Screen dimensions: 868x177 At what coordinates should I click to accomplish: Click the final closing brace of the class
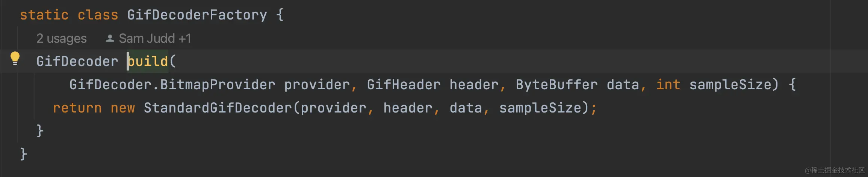pyautogui.click(x=23, y=154)
